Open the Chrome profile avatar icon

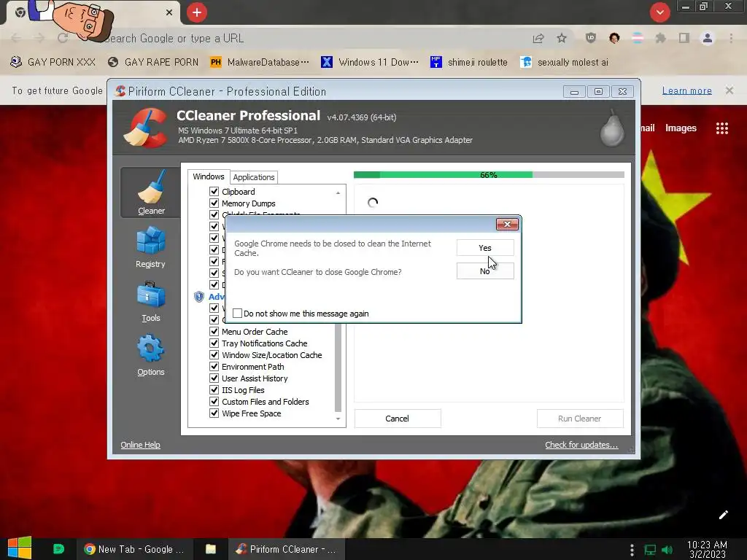pos(708,38)
